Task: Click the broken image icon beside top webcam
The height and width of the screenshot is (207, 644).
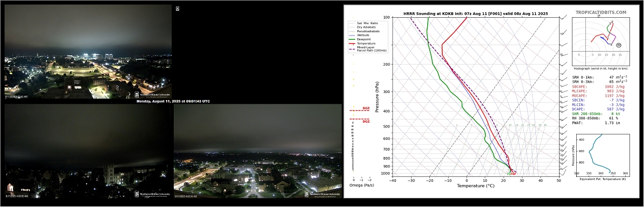Action: (178, 8)
